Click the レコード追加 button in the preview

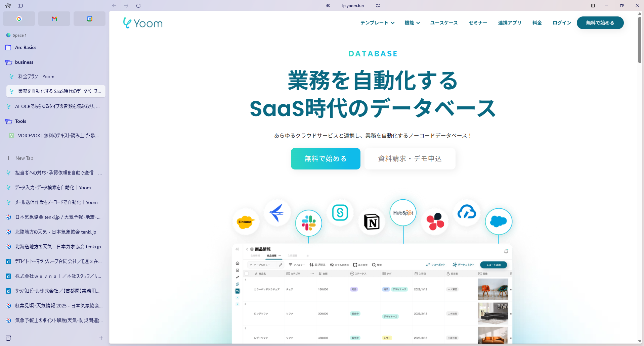pyautogui.click(x=493, y=265)
